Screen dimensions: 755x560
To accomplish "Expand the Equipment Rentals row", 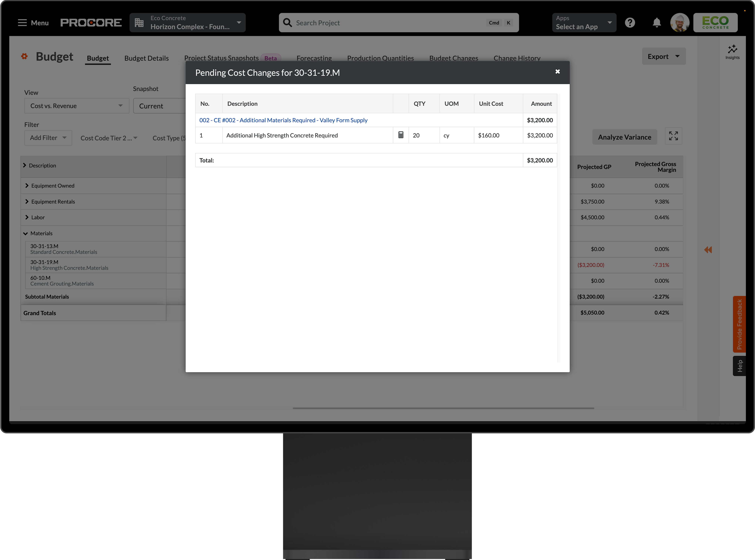I will (x=27, y=201).
